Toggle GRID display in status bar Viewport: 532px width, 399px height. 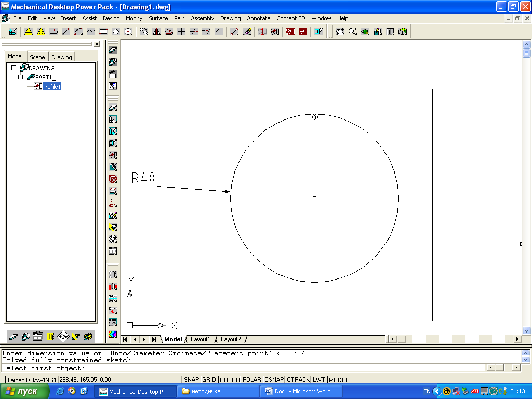(209, 380)
